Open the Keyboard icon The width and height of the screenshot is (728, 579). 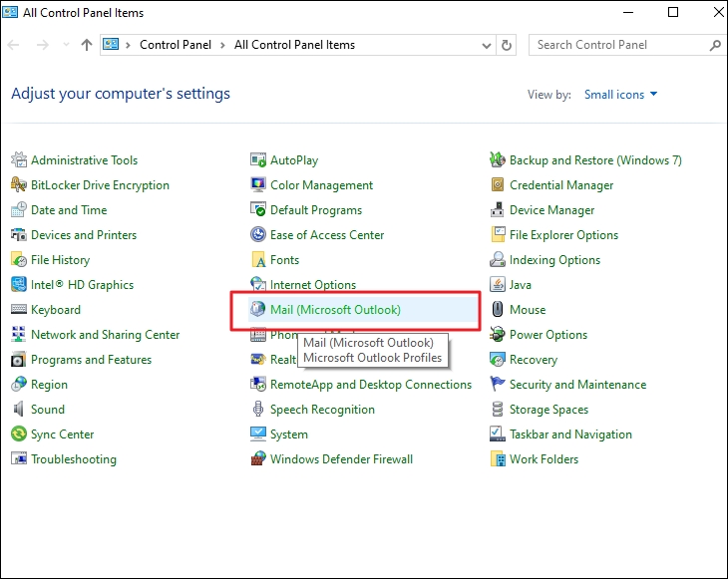(19, 310)
